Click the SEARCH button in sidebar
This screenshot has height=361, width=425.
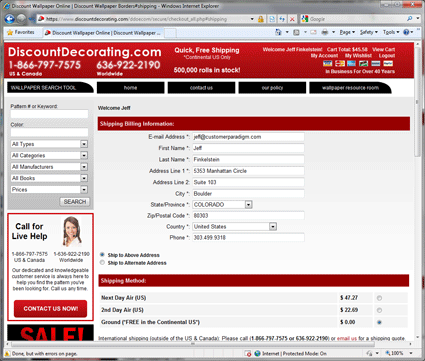(x=75, y=202)
